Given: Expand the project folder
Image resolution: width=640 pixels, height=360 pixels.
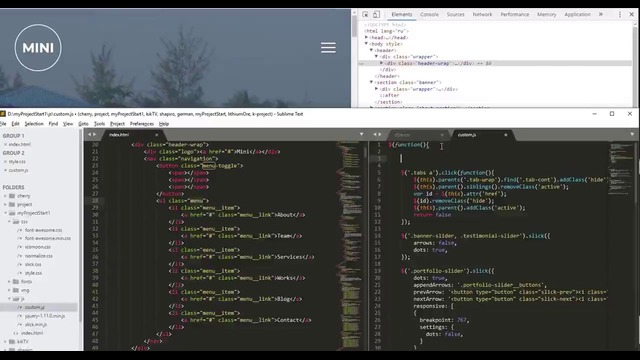Looking at the screenshot, I should [5, 204].
